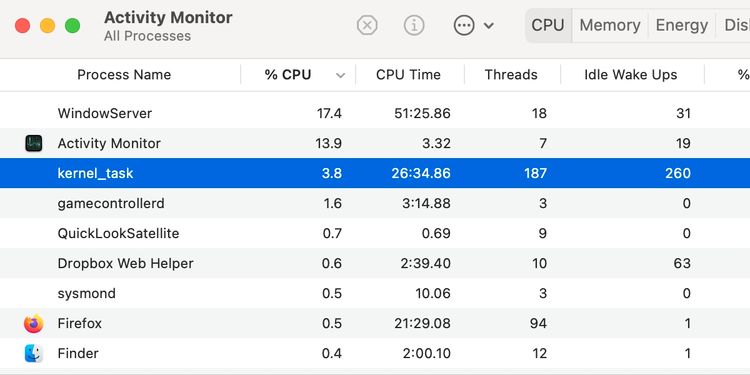Viewport: 750px width, 375px height.
Task: Click the ellipsis more-actions icon
Action: (x=464, y=25)
